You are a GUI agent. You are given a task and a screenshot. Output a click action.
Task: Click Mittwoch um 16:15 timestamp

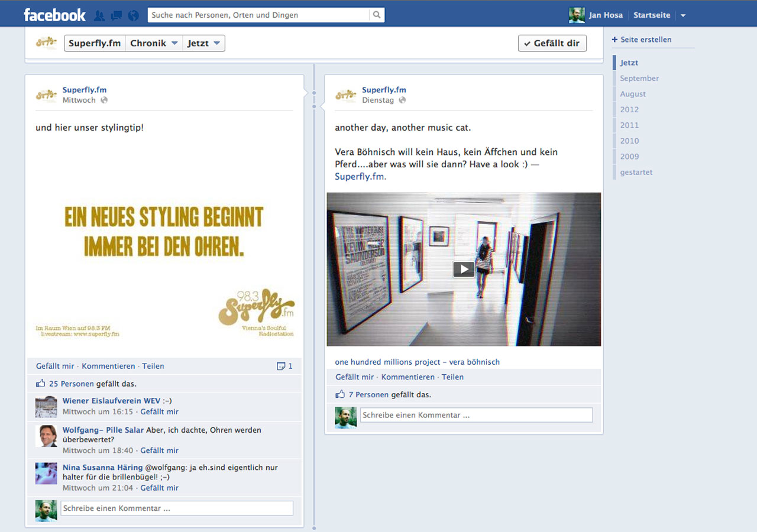tap(98, 411)
